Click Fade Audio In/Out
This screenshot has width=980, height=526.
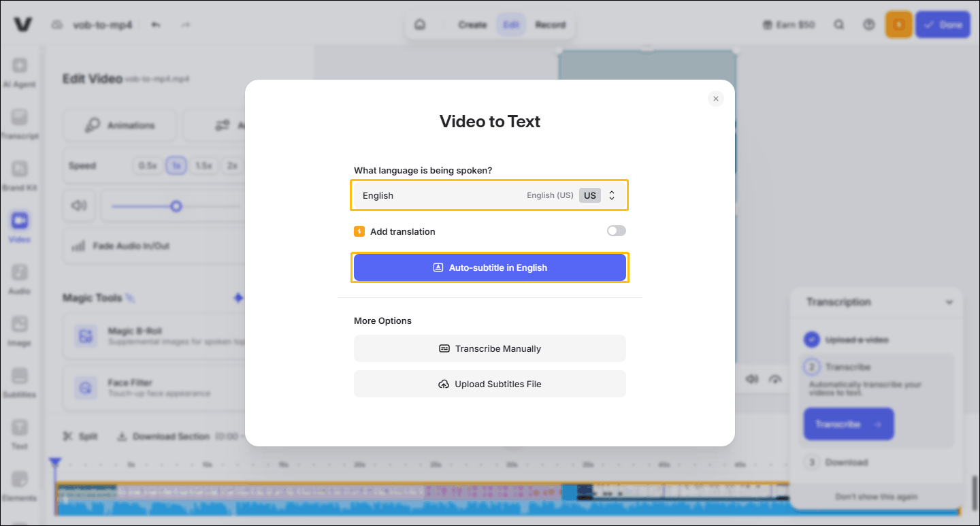153,246
